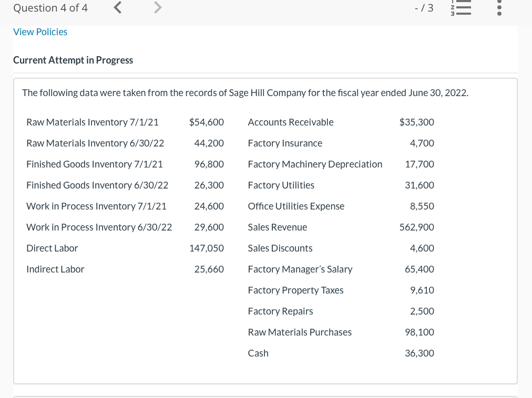Open the question list menu icon
Image resolution: width=532 pixels, height=398 pixels.
(x=461, y=7)
